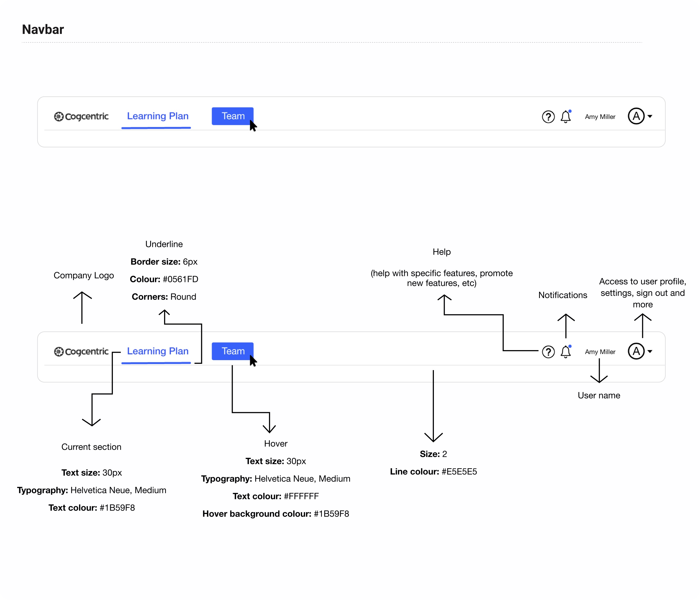
Task: Click the Text colour #FFFFFF annotation
Action: click(276, 496)
